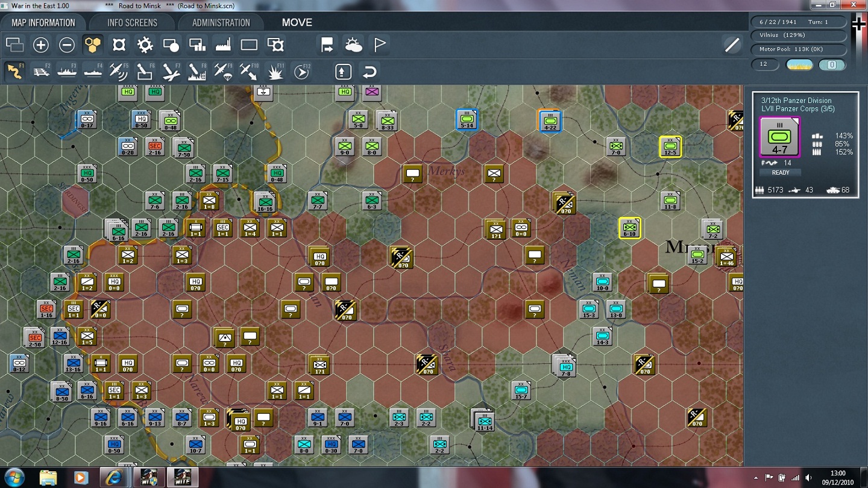Select the F9 air transport mode
The height and width of the screenshot is (488, 868).
coord(223,72)
